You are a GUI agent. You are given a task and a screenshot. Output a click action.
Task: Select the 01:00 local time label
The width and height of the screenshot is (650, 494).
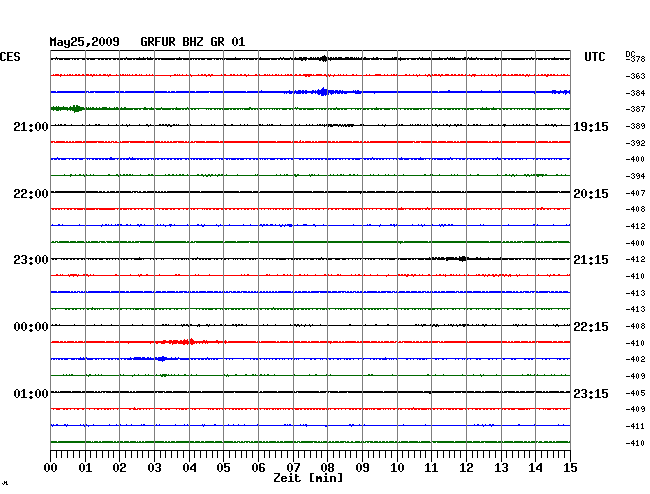(x=31, y=393)
